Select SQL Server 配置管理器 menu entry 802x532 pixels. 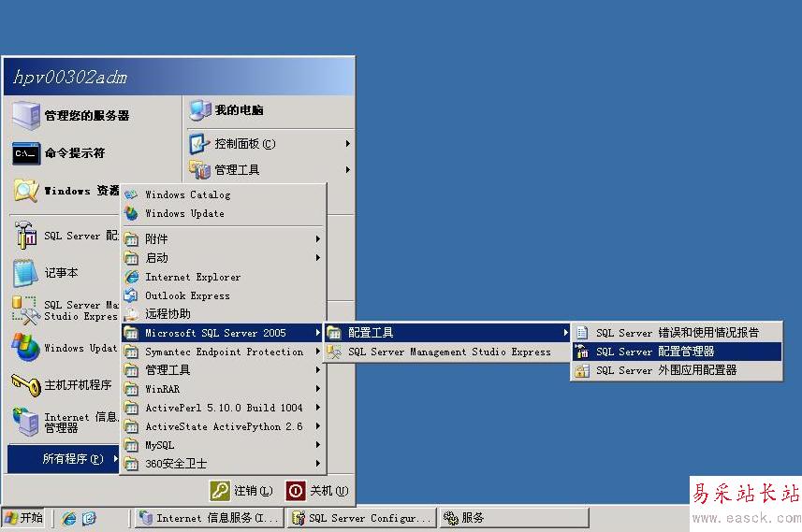[677, 352]
